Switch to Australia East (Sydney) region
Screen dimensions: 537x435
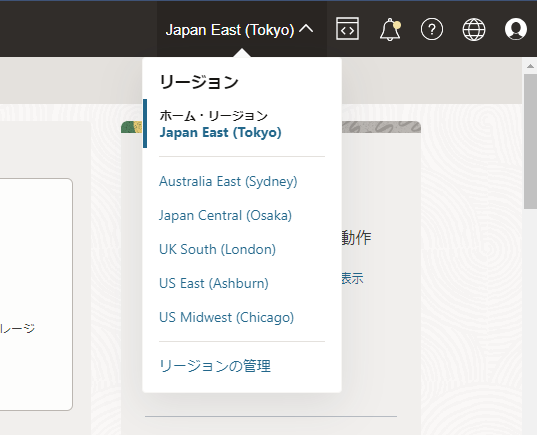(x=228, y=181)
